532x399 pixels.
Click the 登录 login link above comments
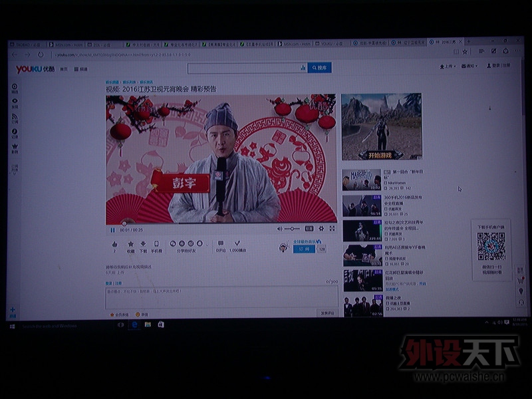click(108, 283)
